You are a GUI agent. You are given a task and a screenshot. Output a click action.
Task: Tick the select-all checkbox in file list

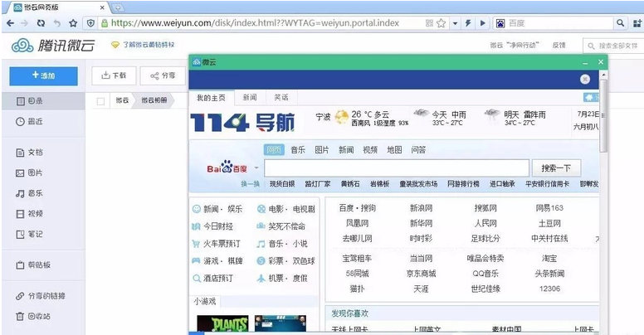100,100
